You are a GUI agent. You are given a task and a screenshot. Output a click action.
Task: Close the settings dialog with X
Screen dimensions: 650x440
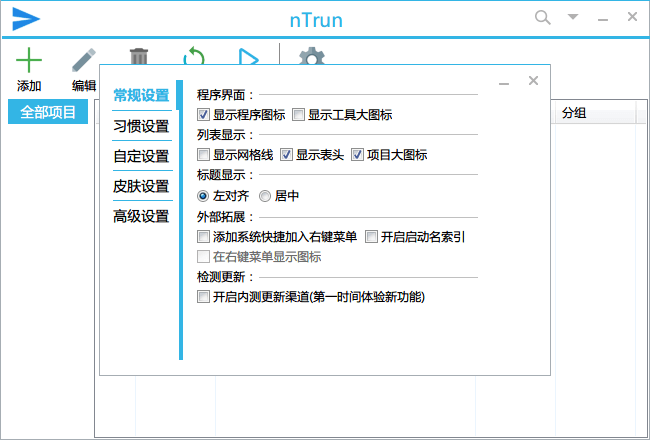coord(533,81)
